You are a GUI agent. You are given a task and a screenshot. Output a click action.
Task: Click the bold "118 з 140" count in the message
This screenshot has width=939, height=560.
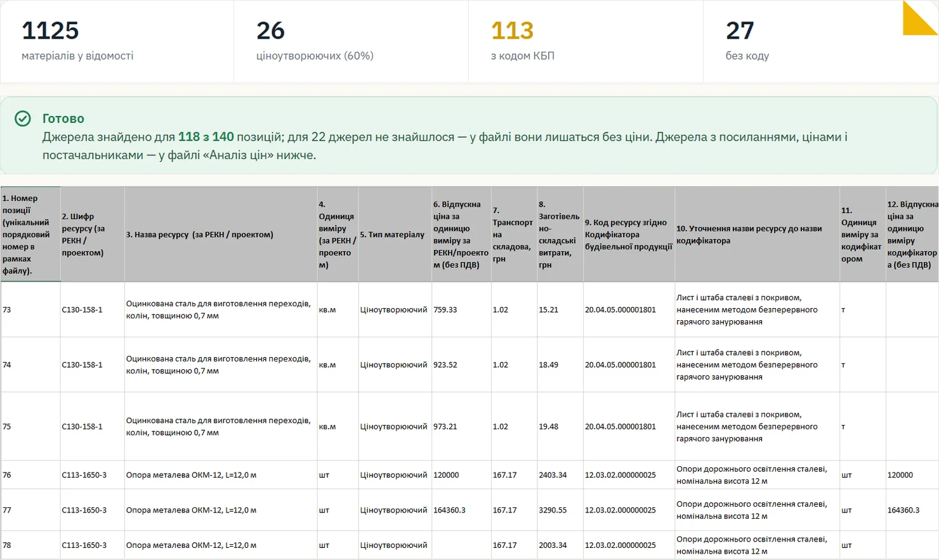click(x=206, y=137)
